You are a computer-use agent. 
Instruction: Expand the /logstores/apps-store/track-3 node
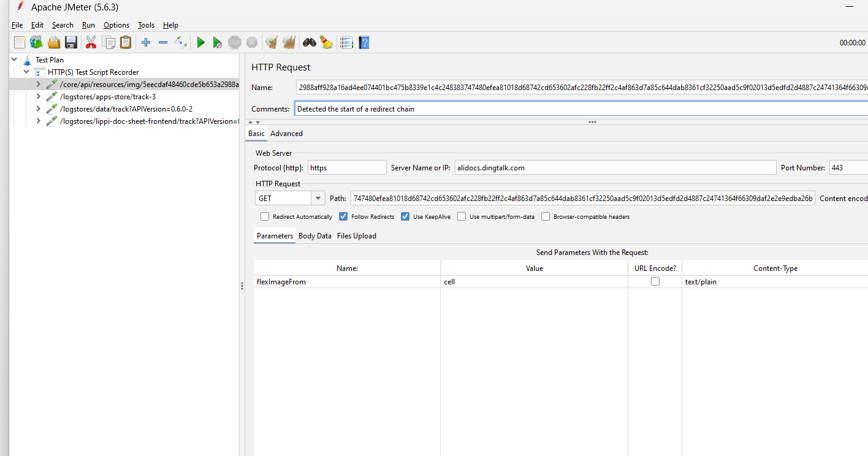click(x=39, y=97)
